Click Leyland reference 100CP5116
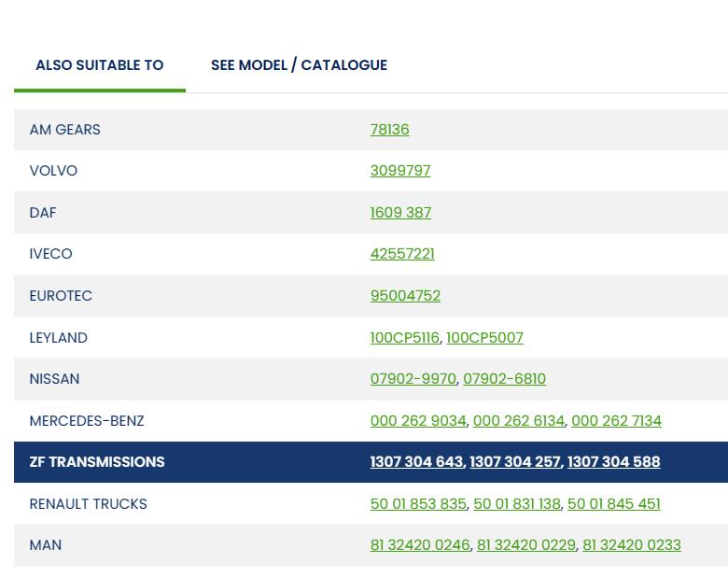The width and height of the screenshot is (728, 577). [404, 338]
